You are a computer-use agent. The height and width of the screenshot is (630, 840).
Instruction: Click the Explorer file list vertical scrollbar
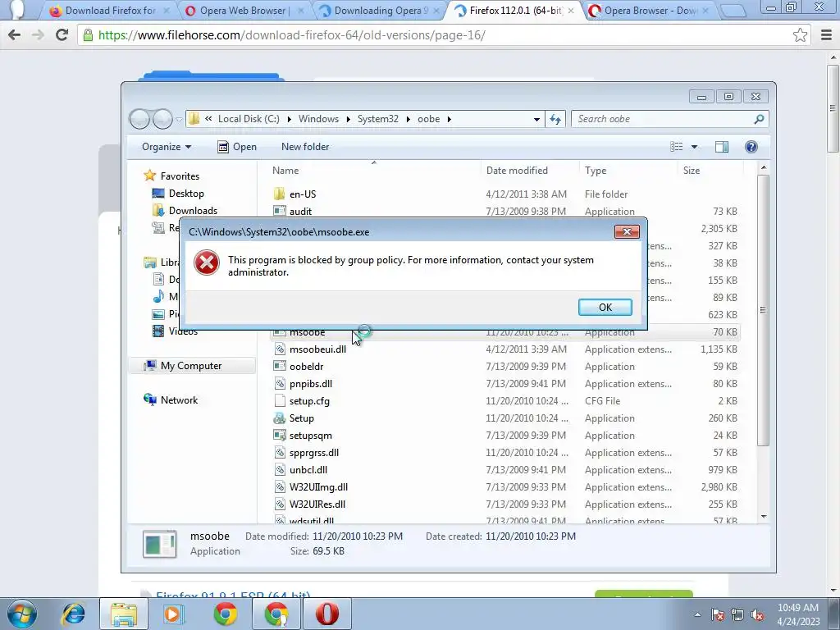pyautogui.click(x=764, y=309)
